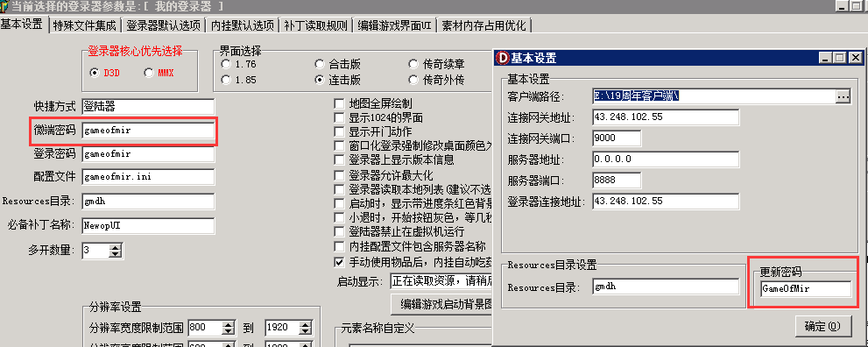
Task: Decrease the 1920 width maximum value
Action: 306,331
